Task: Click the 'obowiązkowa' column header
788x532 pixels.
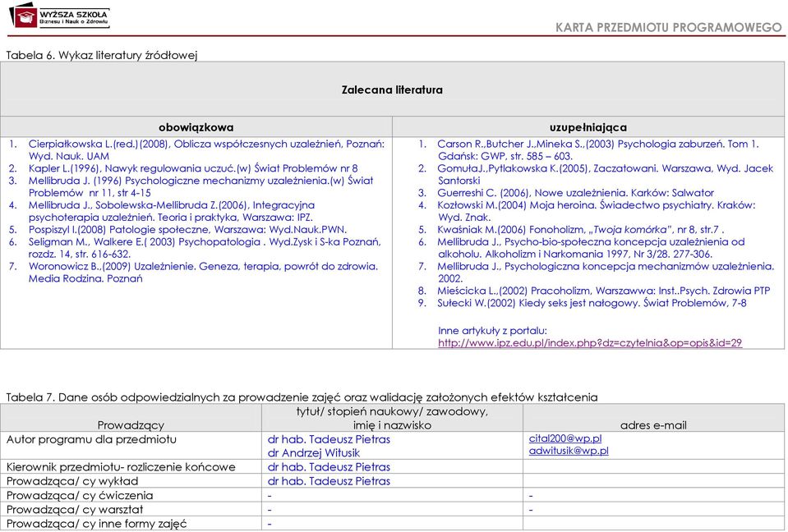Action: coord(196,127)
